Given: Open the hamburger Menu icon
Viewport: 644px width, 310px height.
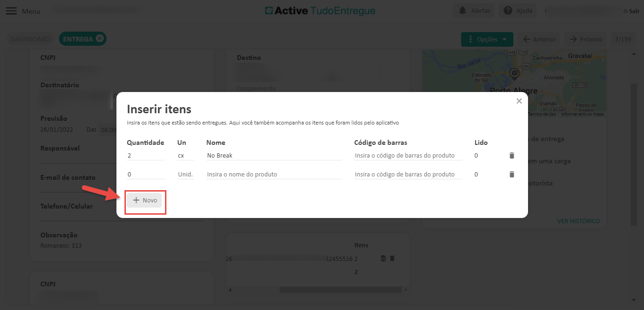Looking at the screenshot, I should [x=11, y=11].
